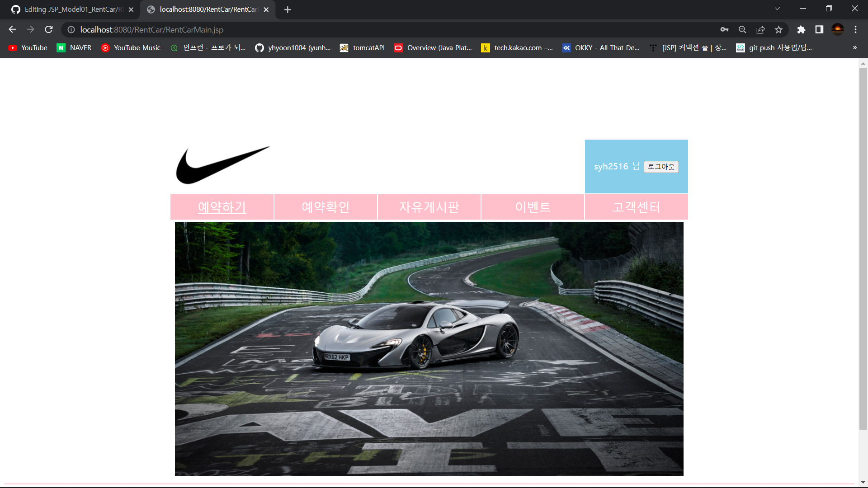
Task: Toggle the browser side panel icon
Action: tap(819, 29)
